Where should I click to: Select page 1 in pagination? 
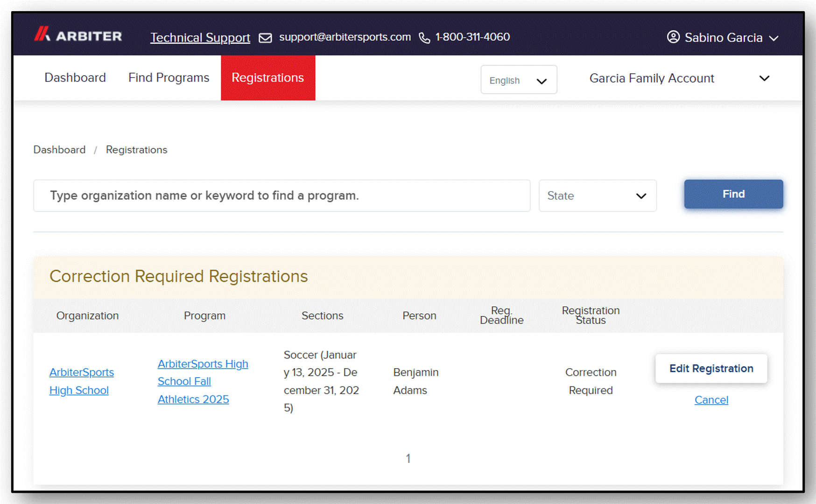click(x=408, y=459)
